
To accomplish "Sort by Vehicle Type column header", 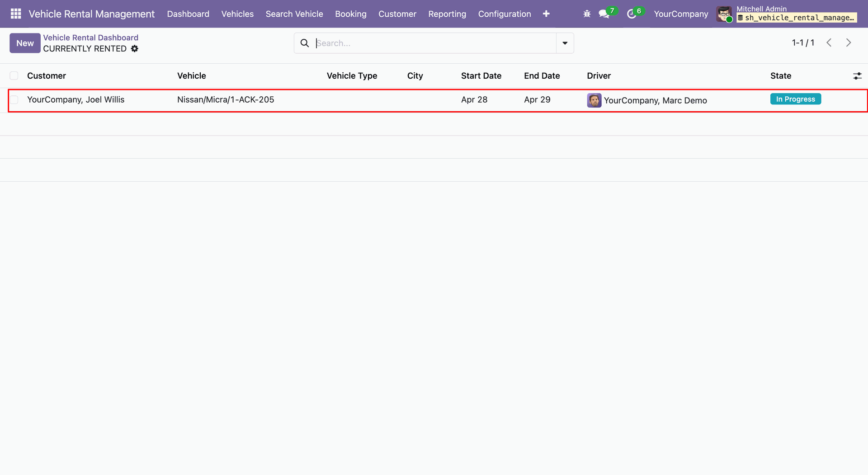I will [352, 76].
